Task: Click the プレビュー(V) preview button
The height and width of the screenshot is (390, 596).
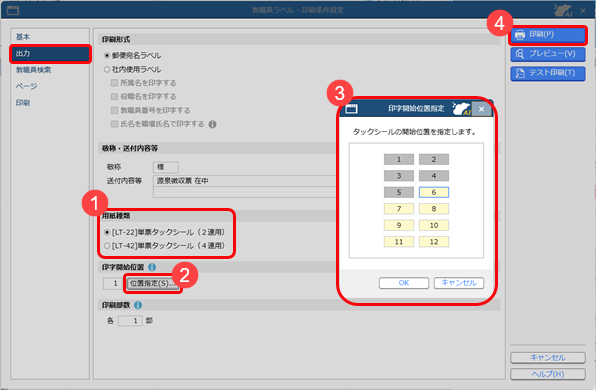Action: [548, 54]
